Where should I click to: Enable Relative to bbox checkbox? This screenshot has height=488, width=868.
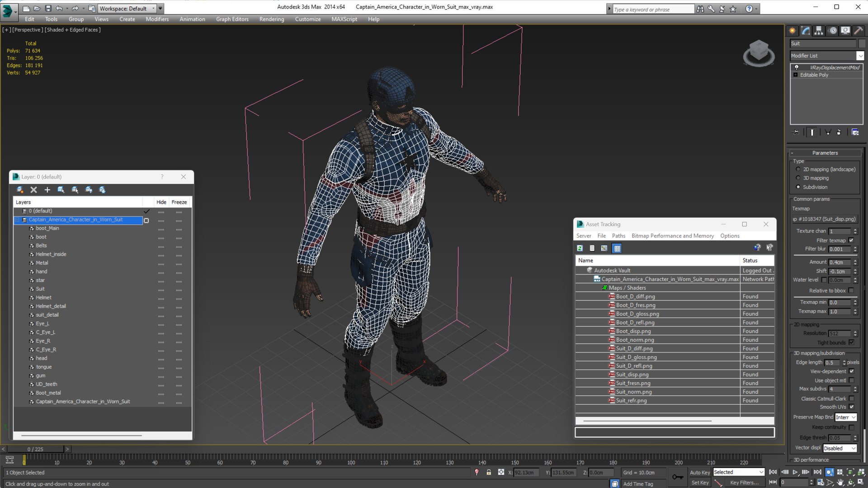(x=851, y=291)
